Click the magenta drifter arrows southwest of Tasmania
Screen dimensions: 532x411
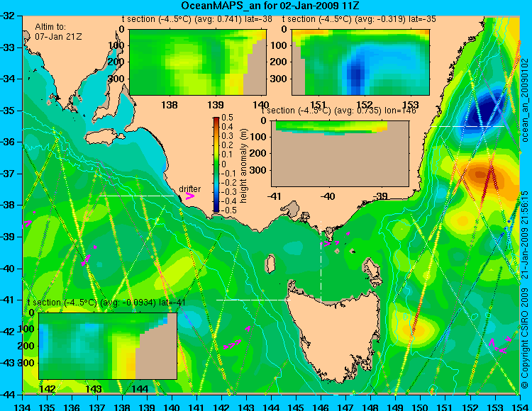coord(233,344)
